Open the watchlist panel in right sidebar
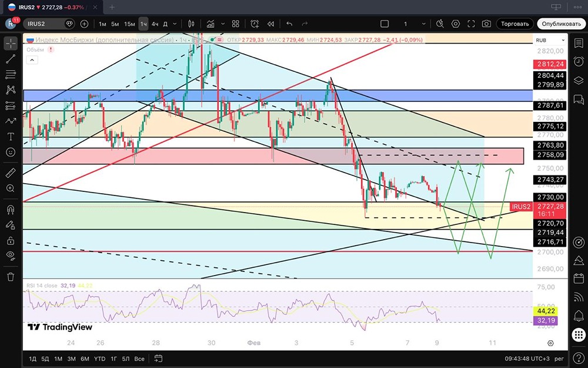The image size is (588, 368). [x=579, y=43]
